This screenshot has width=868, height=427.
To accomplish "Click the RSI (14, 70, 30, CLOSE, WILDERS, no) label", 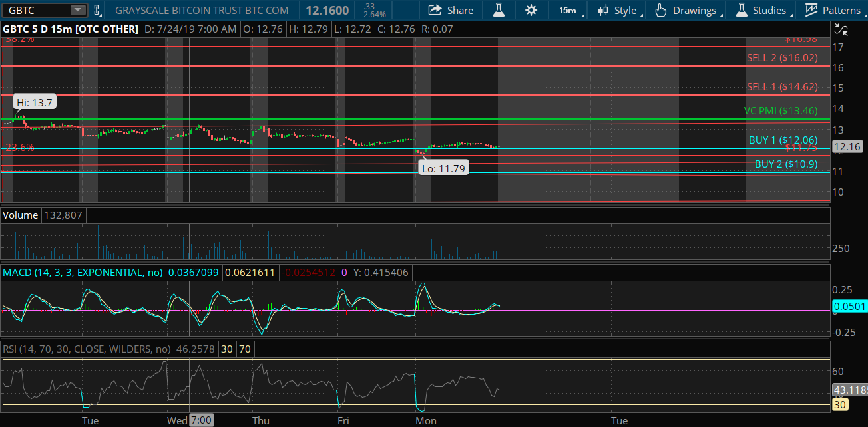I will 87,349.
